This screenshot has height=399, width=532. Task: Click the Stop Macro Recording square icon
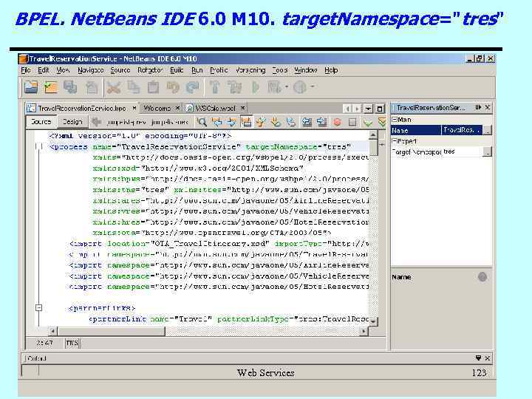coord(352,122)
